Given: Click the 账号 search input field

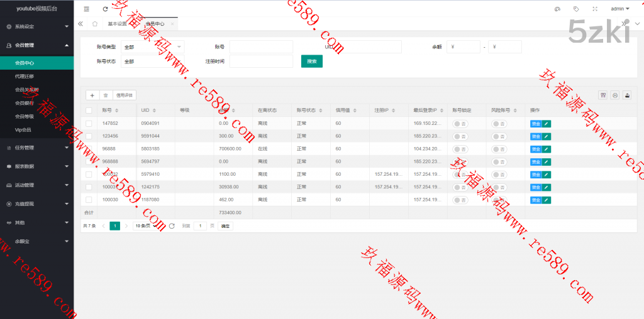Looking at the screenshot, I should coord(261,46).
